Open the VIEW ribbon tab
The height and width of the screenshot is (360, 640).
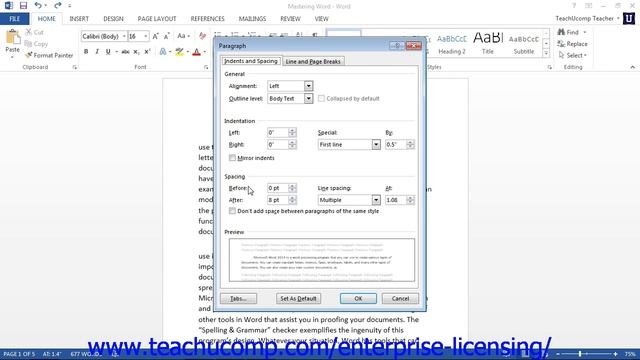[321, 19]
